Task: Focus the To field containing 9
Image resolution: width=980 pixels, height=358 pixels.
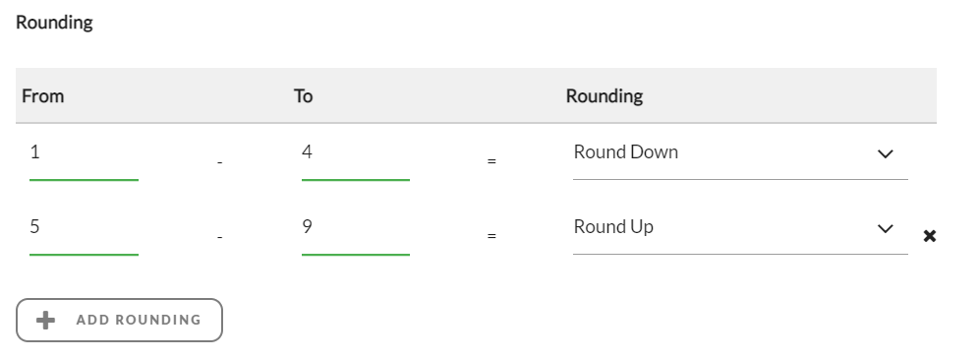Action: (x=356, y=231)
